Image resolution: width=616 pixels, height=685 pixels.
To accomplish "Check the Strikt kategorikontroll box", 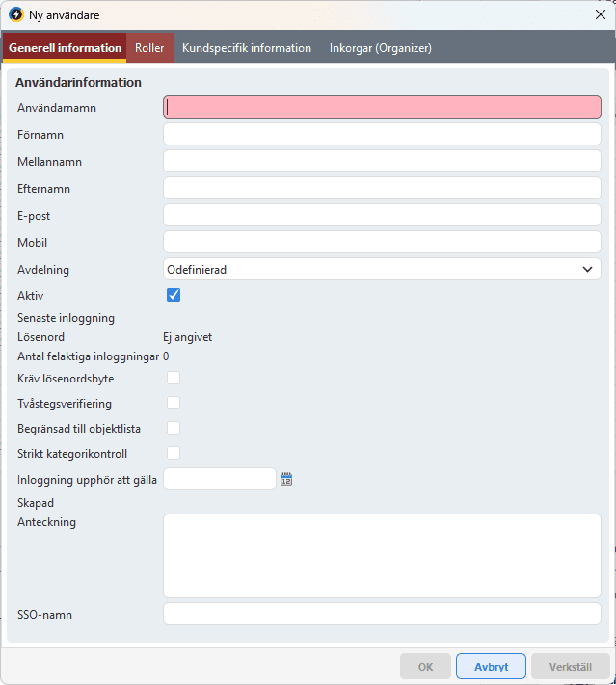I will [x=174, y=453].
